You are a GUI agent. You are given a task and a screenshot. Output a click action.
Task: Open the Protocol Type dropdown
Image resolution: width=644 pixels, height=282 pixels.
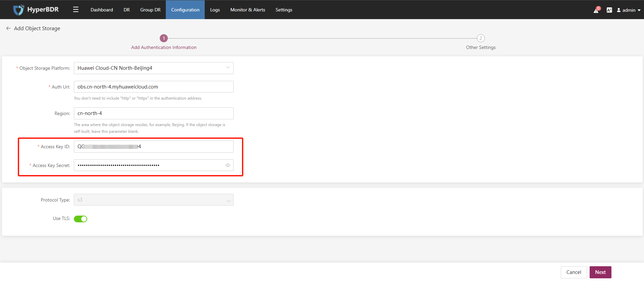tap(154, 200)
